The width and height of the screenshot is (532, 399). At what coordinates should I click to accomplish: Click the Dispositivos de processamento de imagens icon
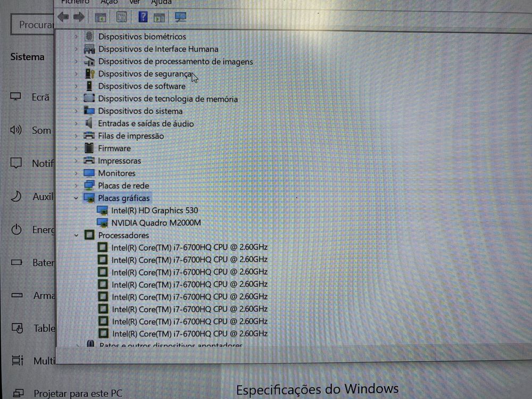89,61
